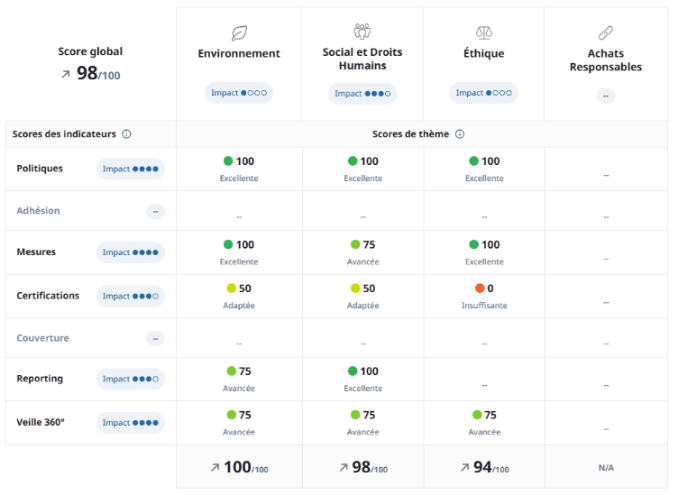Viewport: 675px width, 495px height.
Task: Click the Environnement leaf icon
Action: 239,33
